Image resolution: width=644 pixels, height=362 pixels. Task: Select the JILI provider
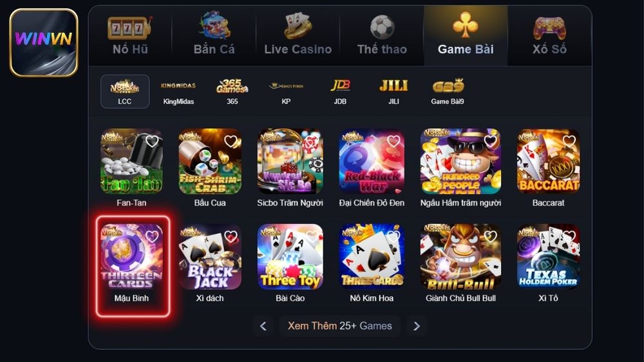[x=393, y=91]
